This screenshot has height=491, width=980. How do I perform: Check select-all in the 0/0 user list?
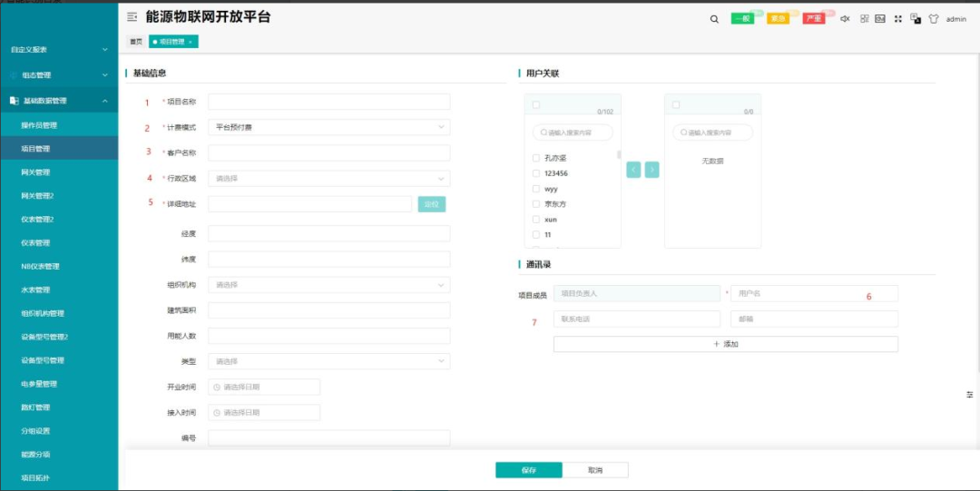[x=676, y=104]
